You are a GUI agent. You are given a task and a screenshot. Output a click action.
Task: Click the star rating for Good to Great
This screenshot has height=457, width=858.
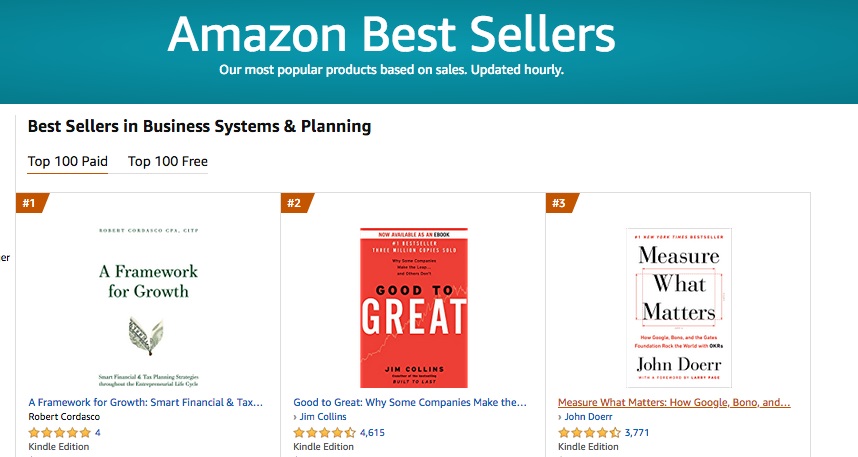click(324, 432)
